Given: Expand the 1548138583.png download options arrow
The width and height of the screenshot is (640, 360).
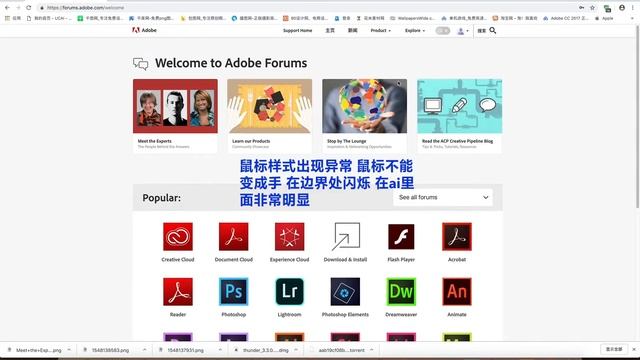Looking at the screenshot, I should point(144,350).
